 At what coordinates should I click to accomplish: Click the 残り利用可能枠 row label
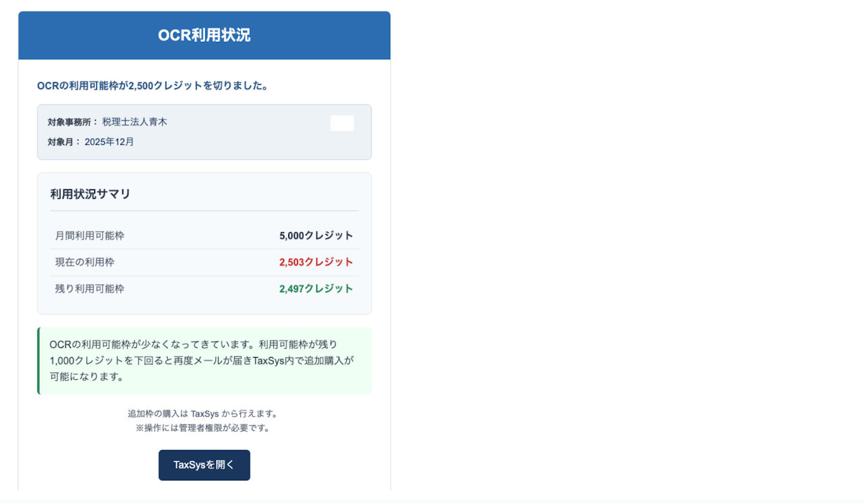90,288
